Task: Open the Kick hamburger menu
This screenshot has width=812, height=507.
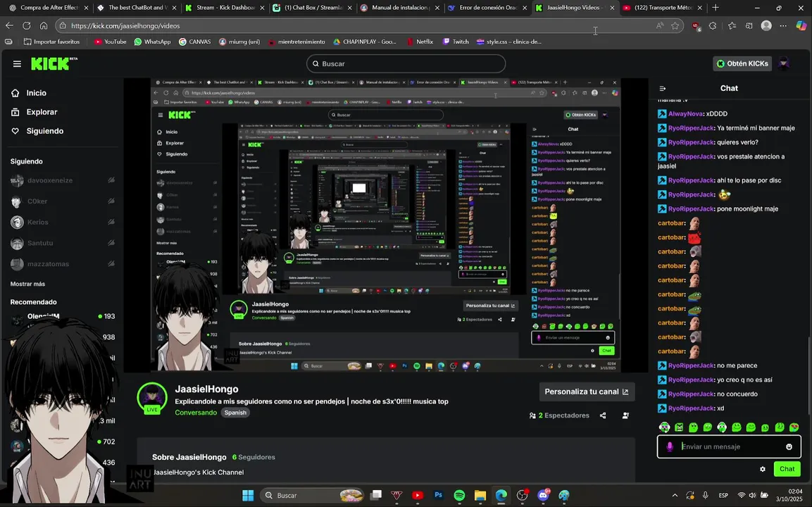Action: 17,63
